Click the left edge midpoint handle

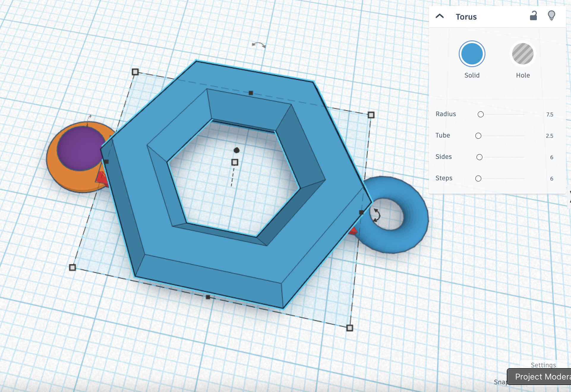[106, 162]
